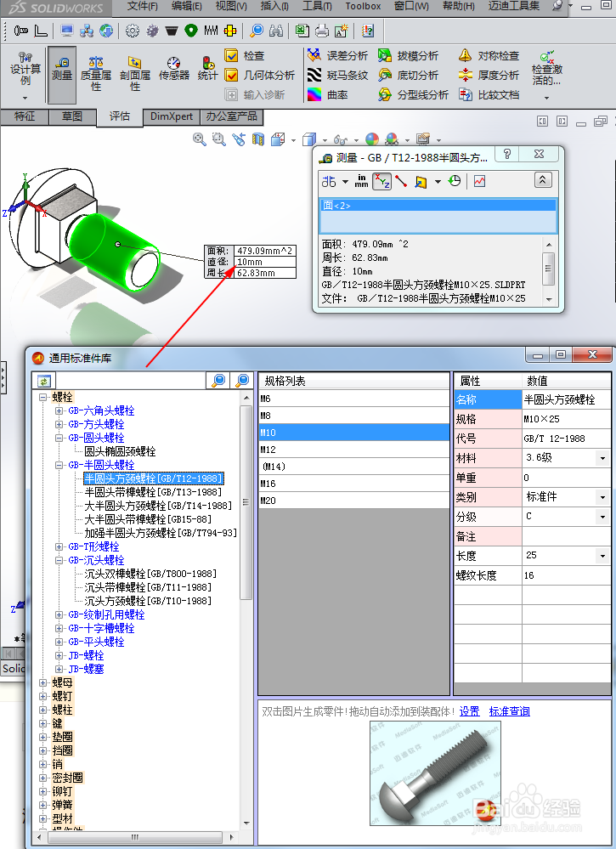This screenshot has width=616, height=849.
Task: Collapse the Measure dialog with chevron button
Action: [x=543, y=180]
